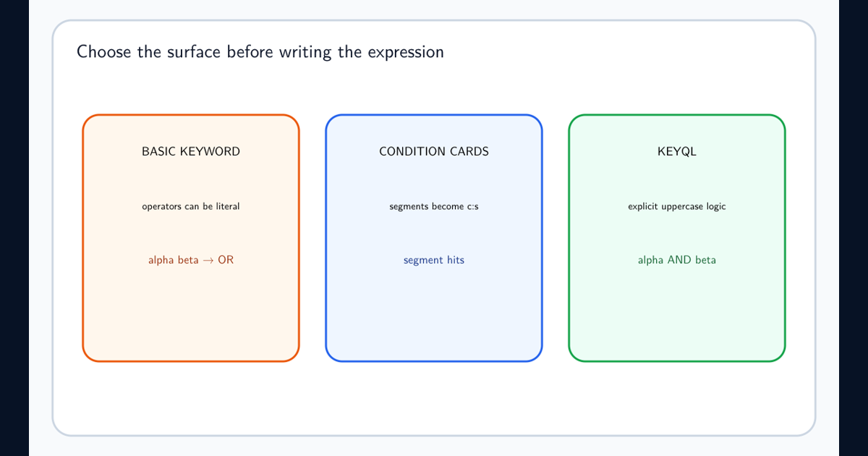868x456 pixels.
Task: Choose the CONDITION CARDS surface card
Action: 434,238
